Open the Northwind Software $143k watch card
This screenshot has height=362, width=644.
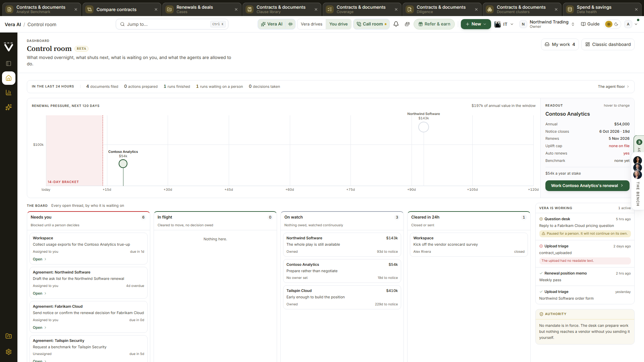pos(342,245)
